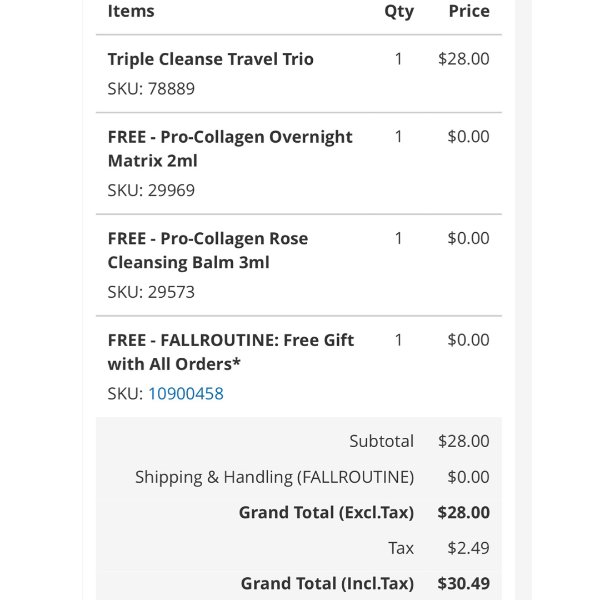Click the FALLROUTINE Free Gift with All Orders title
600x600 pixels.
pyautogui.click(x=231, y=352)
